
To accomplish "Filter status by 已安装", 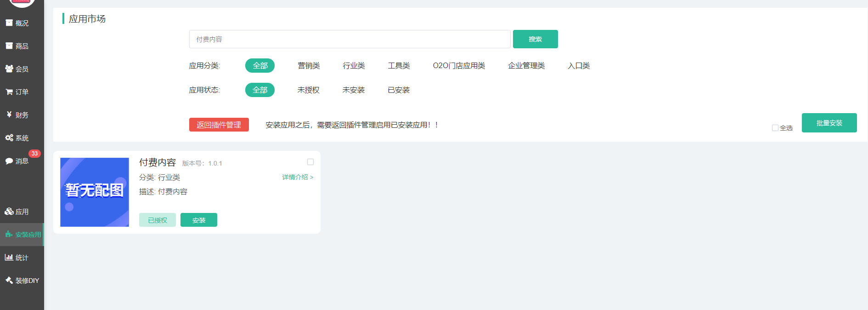I will (x=398, y=90).
